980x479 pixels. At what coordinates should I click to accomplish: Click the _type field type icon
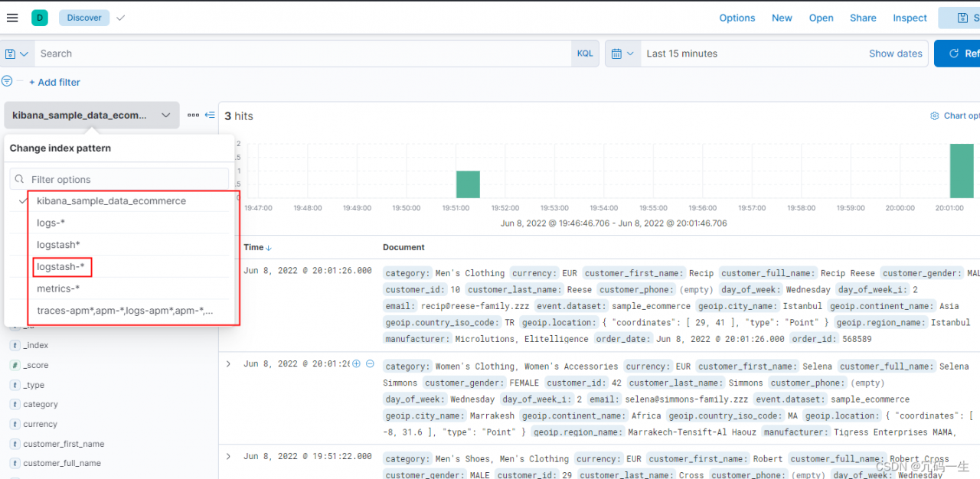pos(15,385)
